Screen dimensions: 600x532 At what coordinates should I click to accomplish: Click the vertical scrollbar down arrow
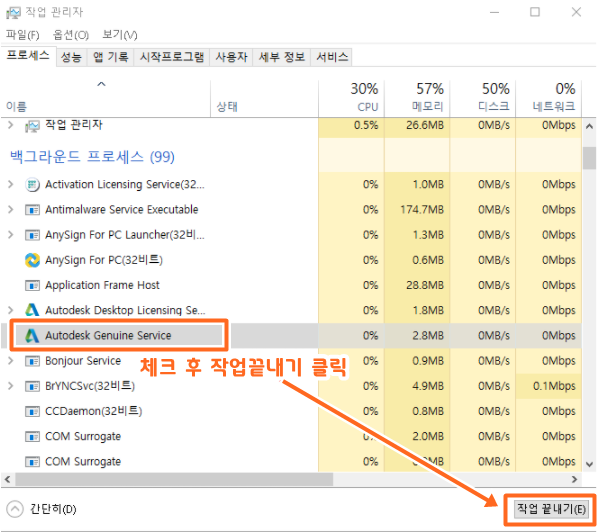pos(590,464)
